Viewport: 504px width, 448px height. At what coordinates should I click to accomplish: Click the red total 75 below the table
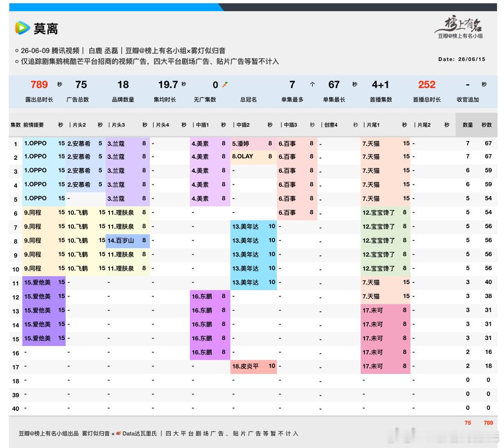tap(468, 423)
